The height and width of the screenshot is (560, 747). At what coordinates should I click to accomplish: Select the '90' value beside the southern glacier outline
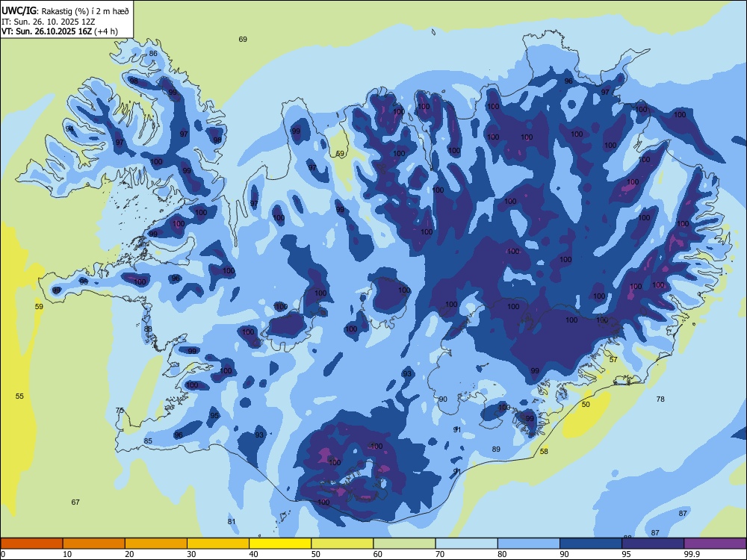point(443,399)
